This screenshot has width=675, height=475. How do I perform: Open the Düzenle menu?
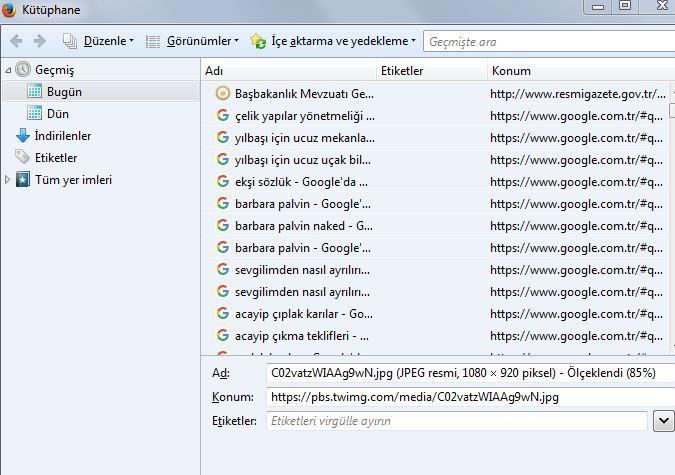(108, 41)
